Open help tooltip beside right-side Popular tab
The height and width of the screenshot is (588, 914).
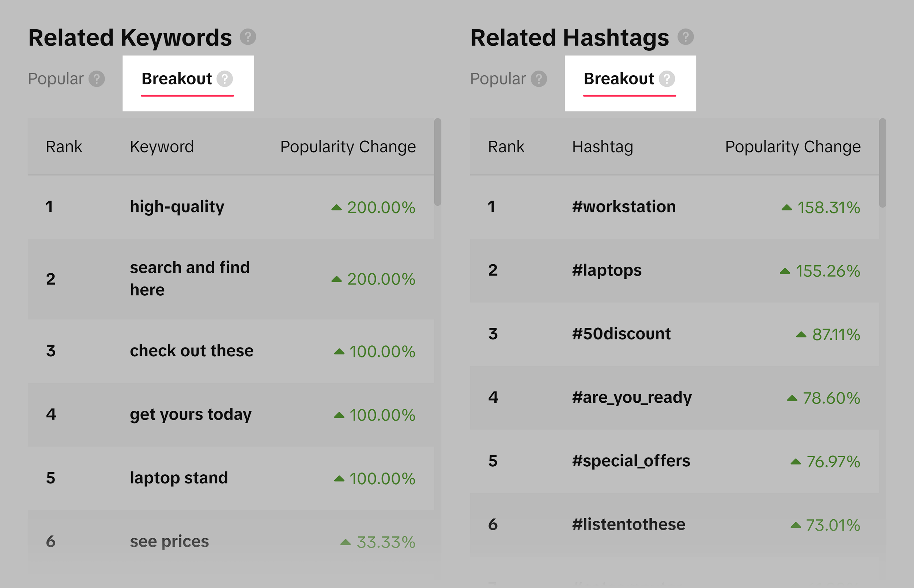pyautogui.click(x=539, y=79)
